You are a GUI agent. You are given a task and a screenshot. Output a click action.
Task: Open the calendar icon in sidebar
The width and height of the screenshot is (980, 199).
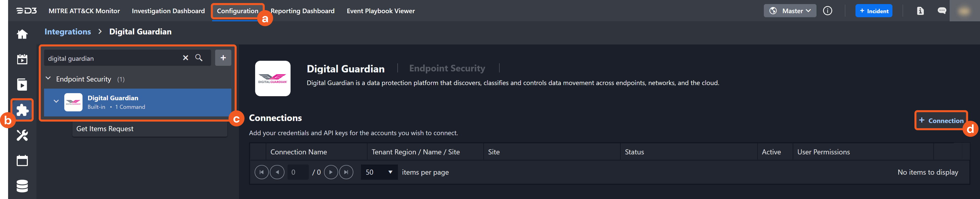[22, 160]
